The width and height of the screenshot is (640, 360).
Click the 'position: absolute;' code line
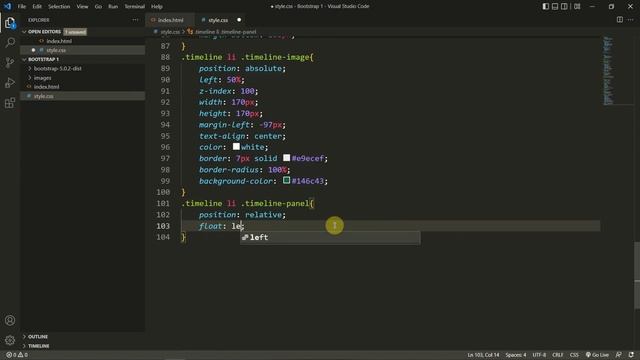242,69
